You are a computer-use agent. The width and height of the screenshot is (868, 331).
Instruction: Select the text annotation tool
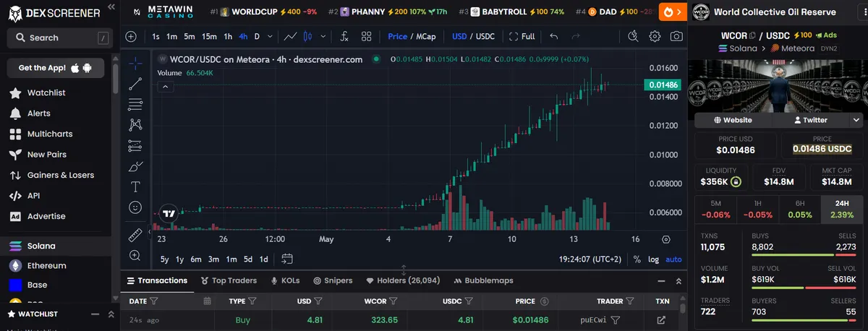(x=135, y=187)
